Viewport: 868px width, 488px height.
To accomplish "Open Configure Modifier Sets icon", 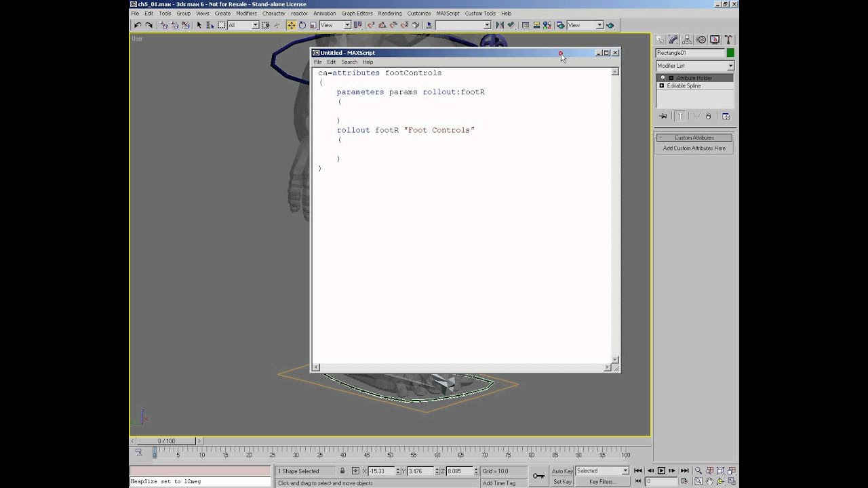I will [726, 116].
